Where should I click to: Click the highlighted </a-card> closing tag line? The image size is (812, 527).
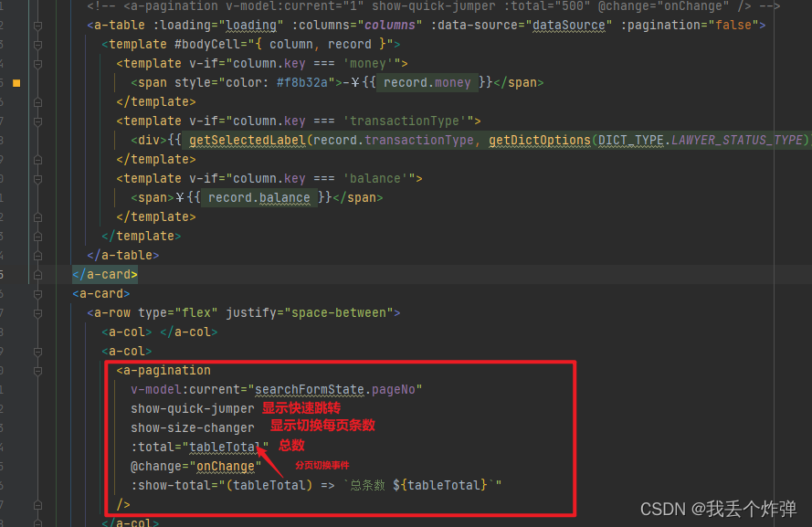tap(104, 274)
